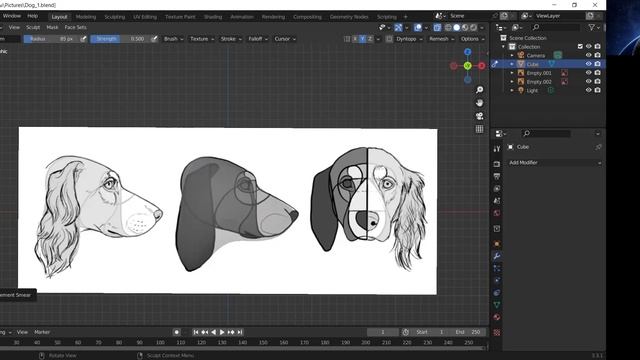Click the pin icon beside Cube
The height and width of the screenshot is (360, 640).
(598, 147)
